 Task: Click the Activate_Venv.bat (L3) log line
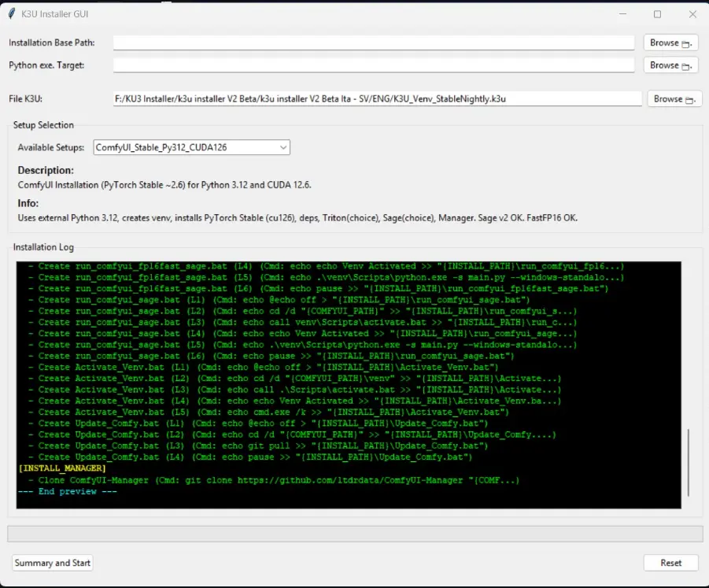point(294,390)
